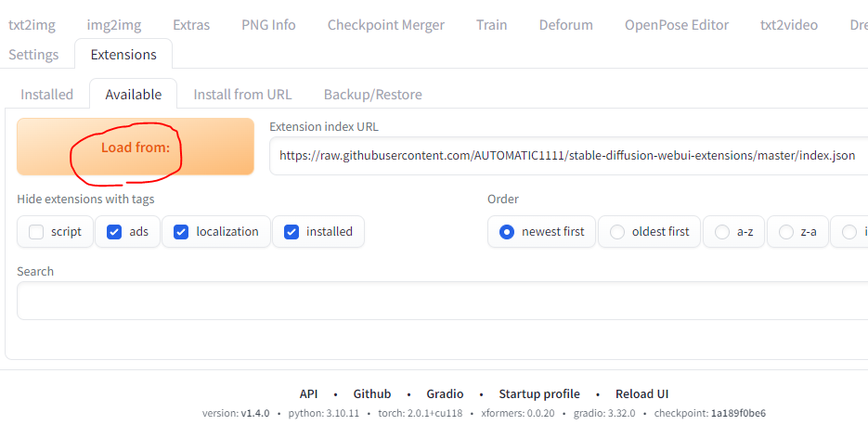Screen dimensions: 868x425
Task: Choose z-a ordering
Action: (797, 231)
